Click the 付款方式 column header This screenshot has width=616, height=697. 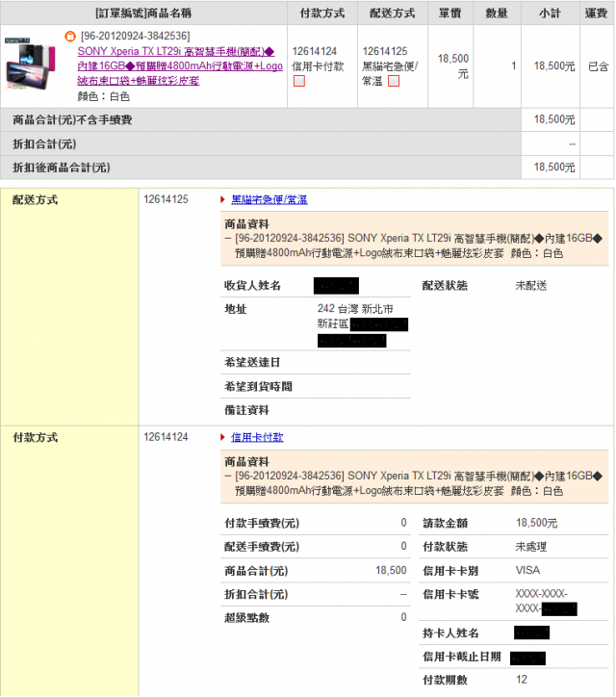pos(322,13)
